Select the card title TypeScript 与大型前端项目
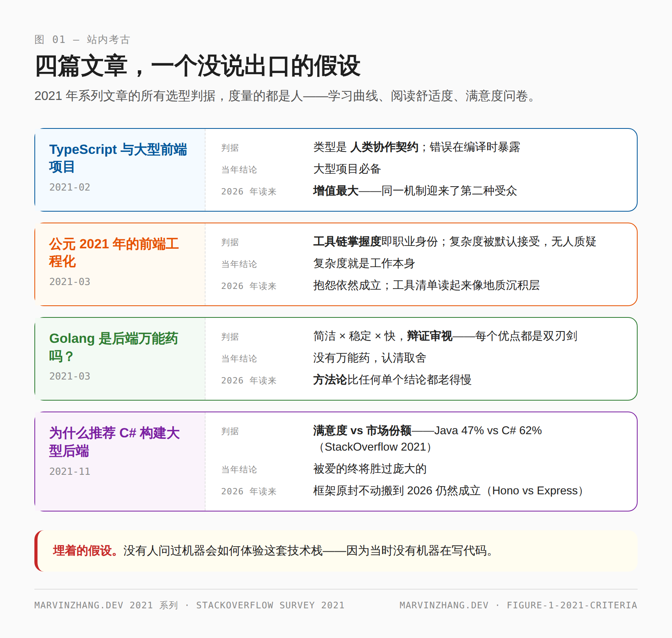Screen dimensions: 672x638 tap(118, 158)
